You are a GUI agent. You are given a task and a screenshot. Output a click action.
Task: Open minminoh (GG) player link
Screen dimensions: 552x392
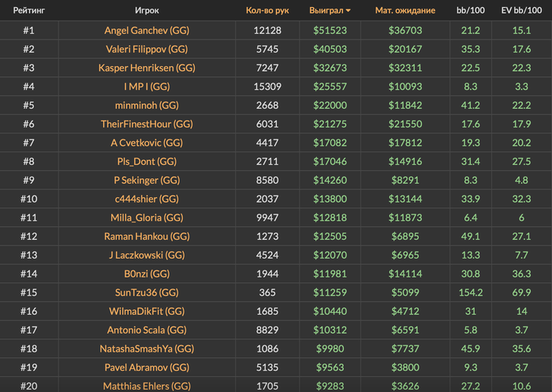[x=147, y=106]
